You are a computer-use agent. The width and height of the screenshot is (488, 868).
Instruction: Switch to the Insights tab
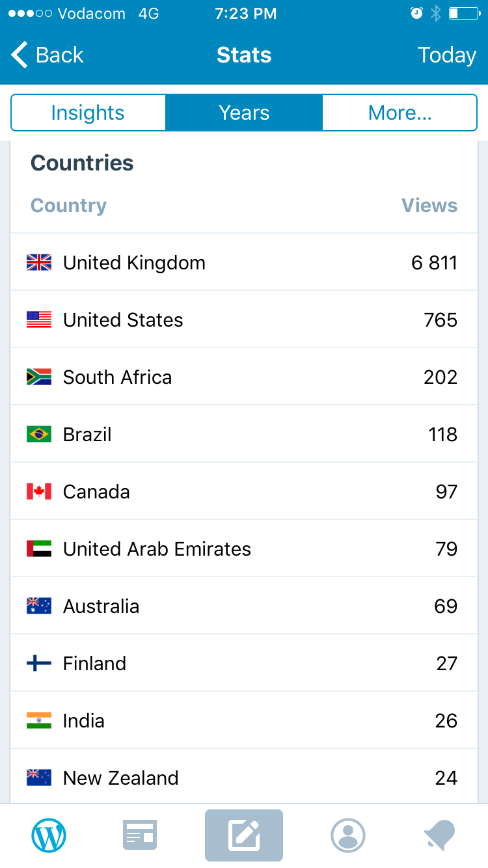[x=88, y=113]
